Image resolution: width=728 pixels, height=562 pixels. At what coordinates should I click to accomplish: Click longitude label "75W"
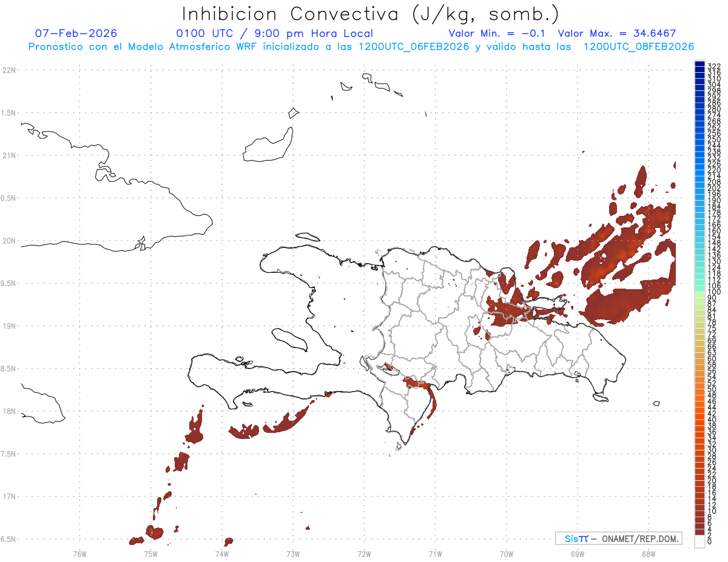point(150,554)
